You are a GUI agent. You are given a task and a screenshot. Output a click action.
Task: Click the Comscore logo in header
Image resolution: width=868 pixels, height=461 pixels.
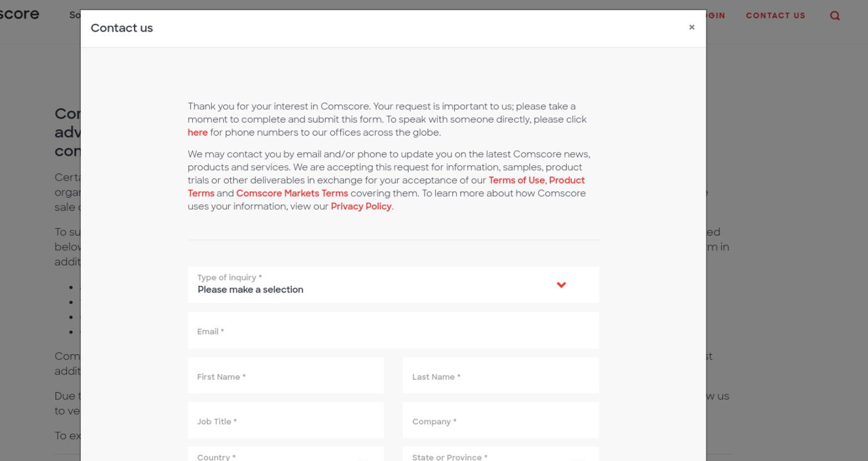(20, 14)
